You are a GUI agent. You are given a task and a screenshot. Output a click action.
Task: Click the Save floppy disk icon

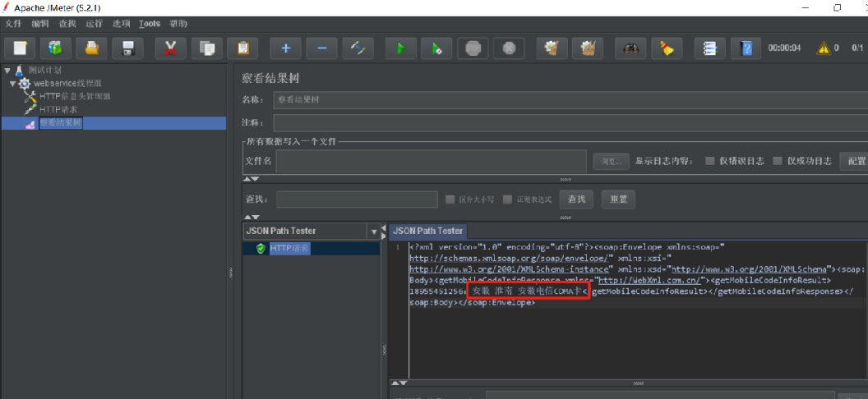[x=128, y=48]
